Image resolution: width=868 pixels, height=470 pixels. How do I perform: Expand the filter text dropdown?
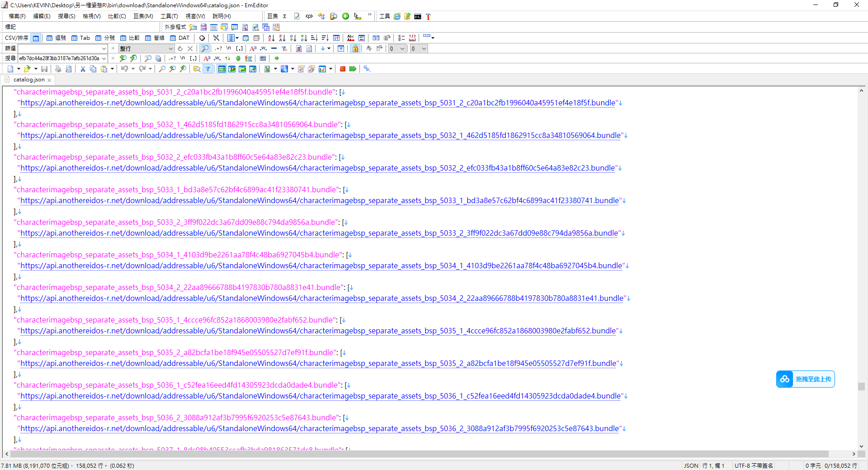104,48
